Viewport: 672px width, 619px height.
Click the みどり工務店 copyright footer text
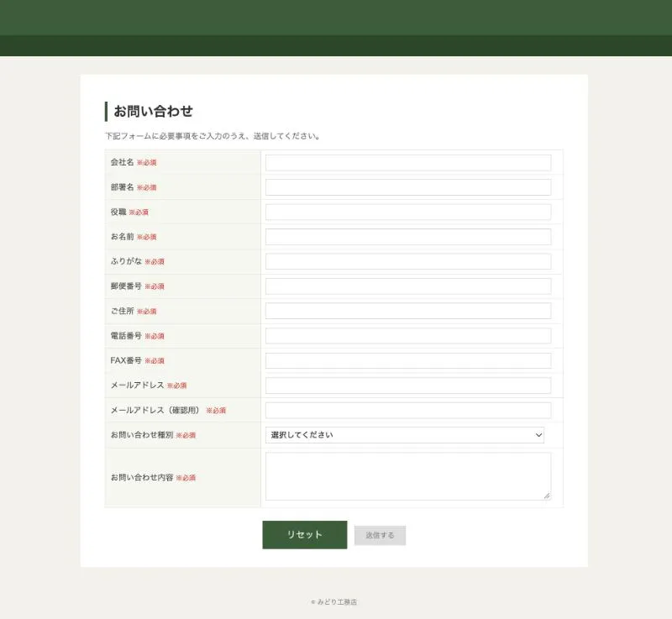click(333, 602)
